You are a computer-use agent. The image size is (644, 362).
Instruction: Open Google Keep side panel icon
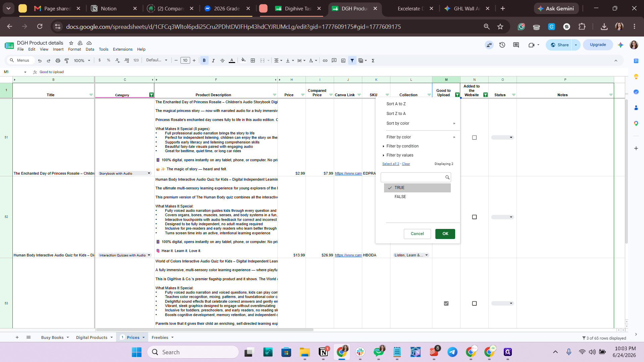point(636,76)
